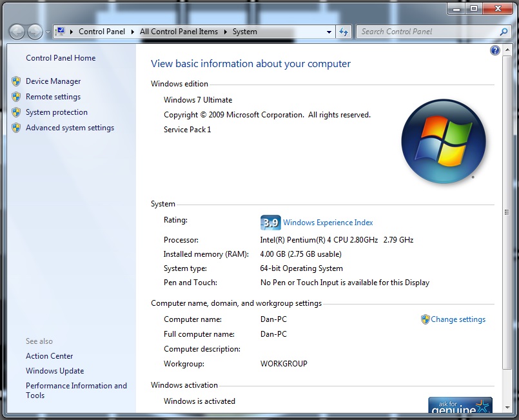
Task: Expand the arrow after All Control Panel Items
Action: [x=226, y=32]
